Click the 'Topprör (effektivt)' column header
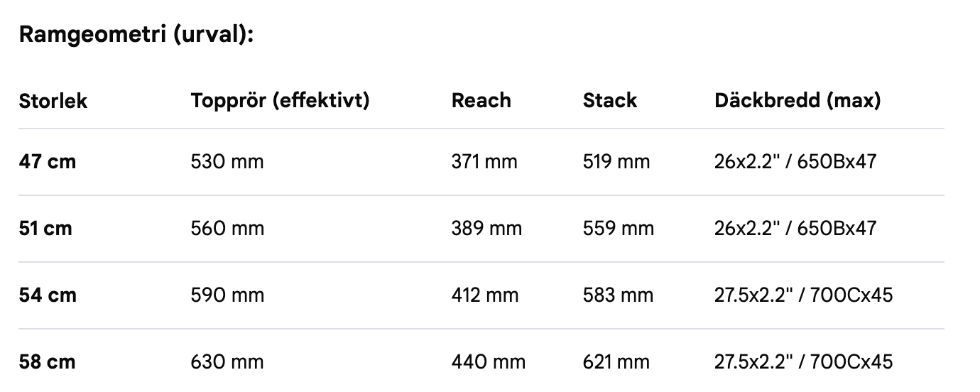980x392 pixels. pos(280,101)
